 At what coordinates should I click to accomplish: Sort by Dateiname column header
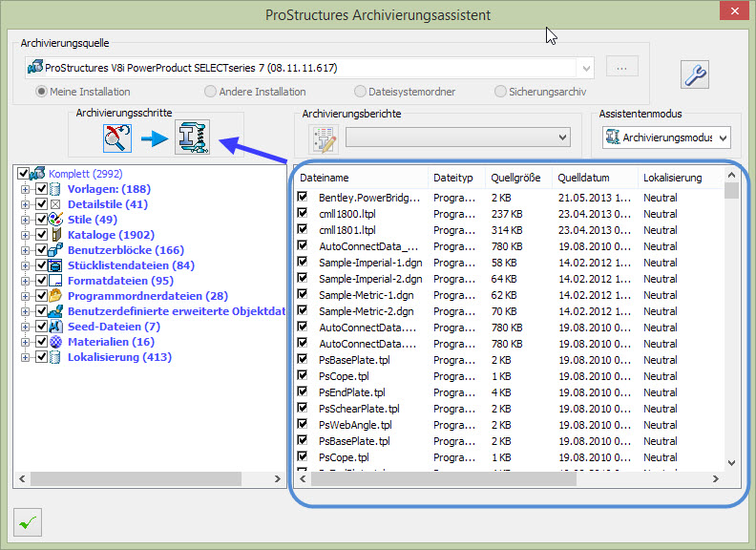click(x=361, y=178)
